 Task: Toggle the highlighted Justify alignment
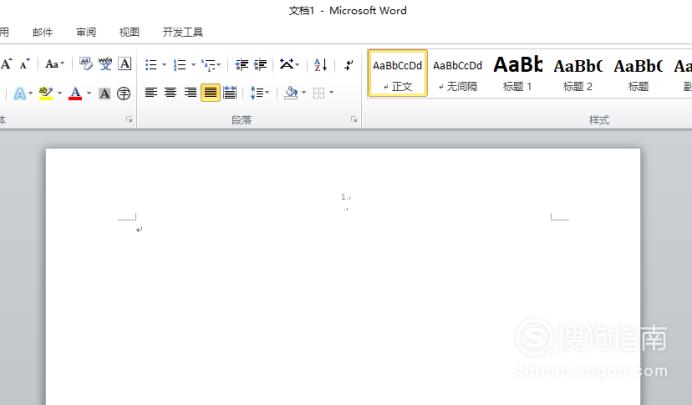click(211, 93)
